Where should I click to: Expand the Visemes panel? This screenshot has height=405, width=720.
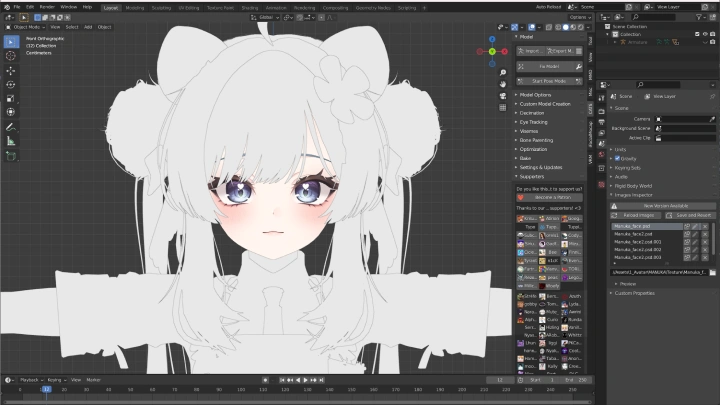click(x=529, y=131)
